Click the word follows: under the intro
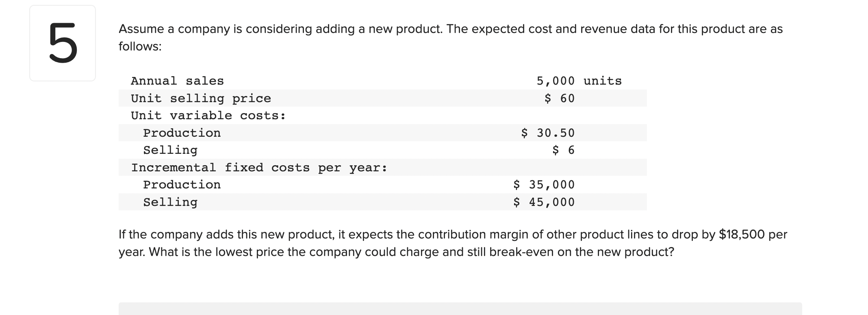Screen dimensions: 868x315 140,46
